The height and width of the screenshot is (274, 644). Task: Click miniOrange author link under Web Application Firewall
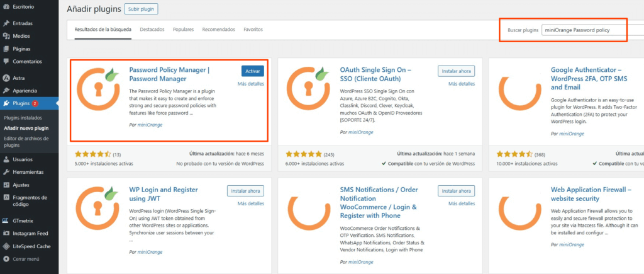pos(571,244)
